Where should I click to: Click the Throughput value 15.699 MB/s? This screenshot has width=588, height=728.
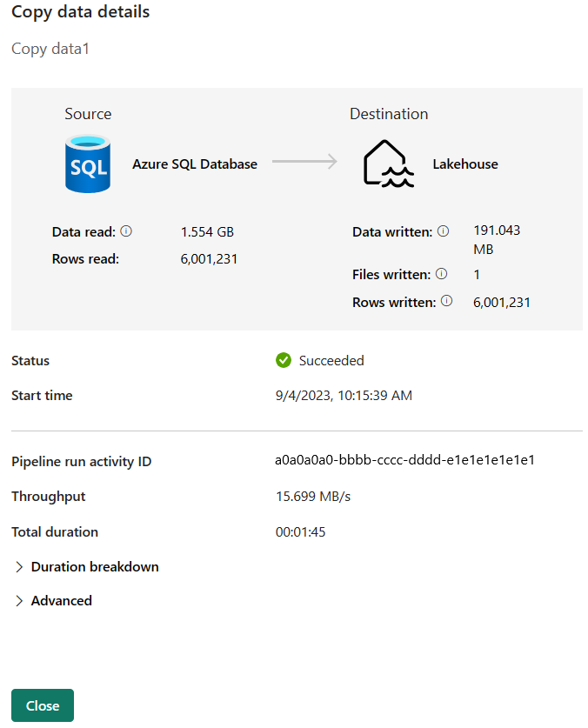coord(313,497)
